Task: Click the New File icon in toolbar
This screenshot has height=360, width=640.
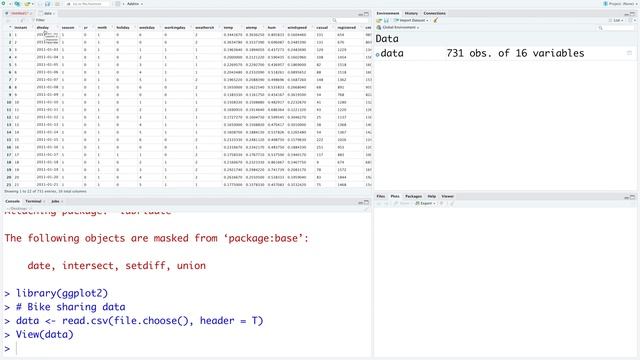Action: point(4,4)
